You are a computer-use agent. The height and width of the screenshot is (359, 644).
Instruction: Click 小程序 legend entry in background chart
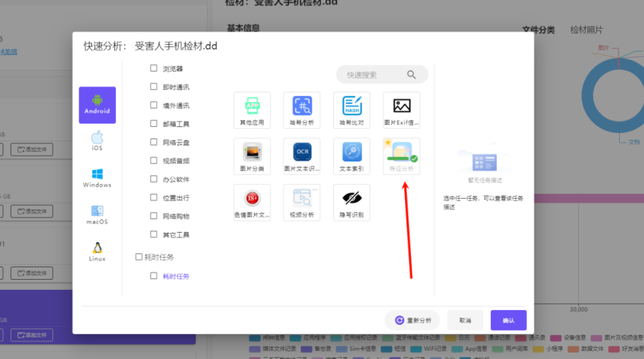548,349
